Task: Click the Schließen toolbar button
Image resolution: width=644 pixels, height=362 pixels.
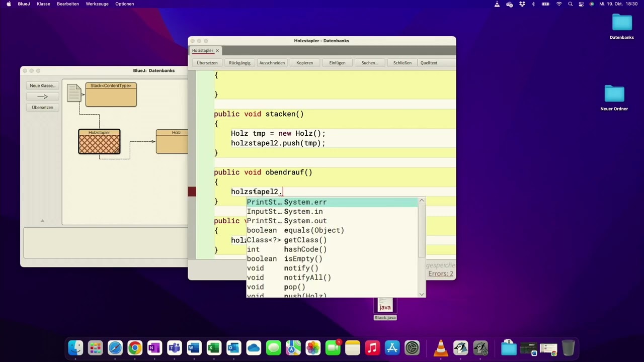Action: point(403,63)
